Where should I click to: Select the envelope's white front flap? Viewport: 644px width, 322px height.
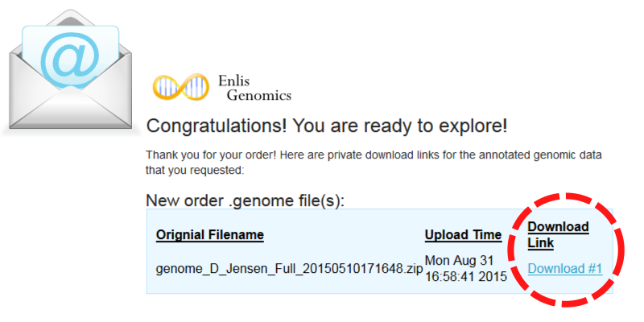(70, 108)
